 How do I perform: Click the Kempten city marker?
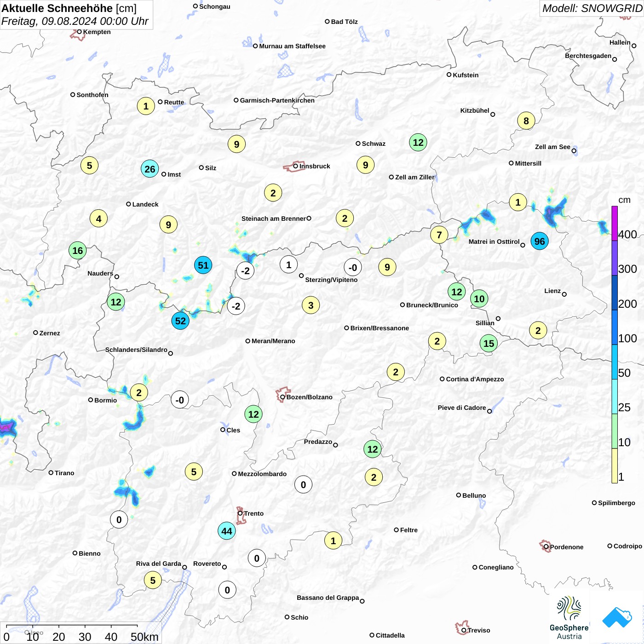(79, 32)
